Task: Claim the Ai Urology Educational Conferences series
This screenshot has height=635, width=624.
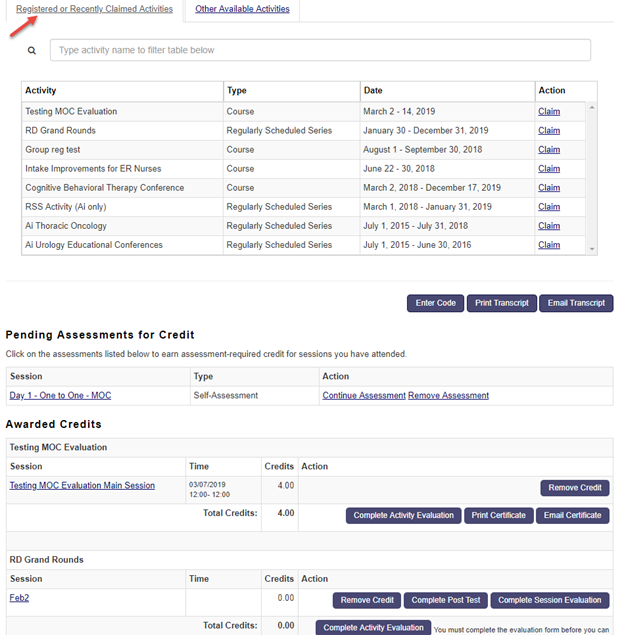Action: (x=549, y=245)
